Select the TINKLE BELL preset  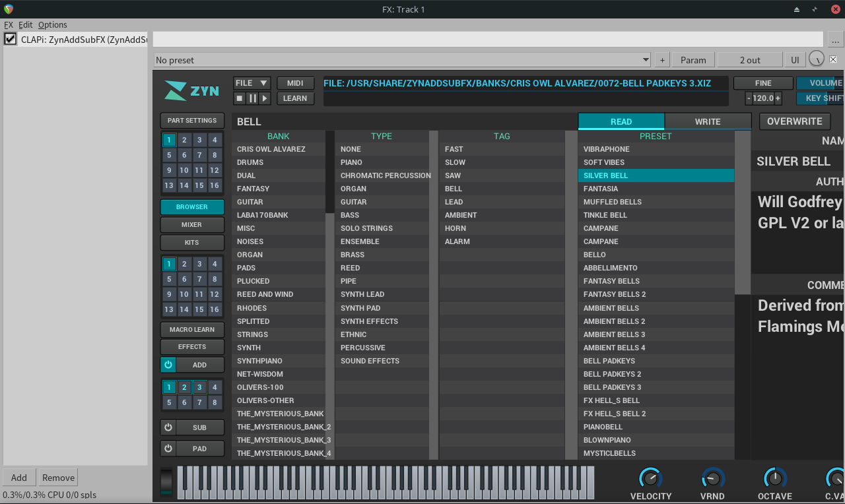point(656,215)
